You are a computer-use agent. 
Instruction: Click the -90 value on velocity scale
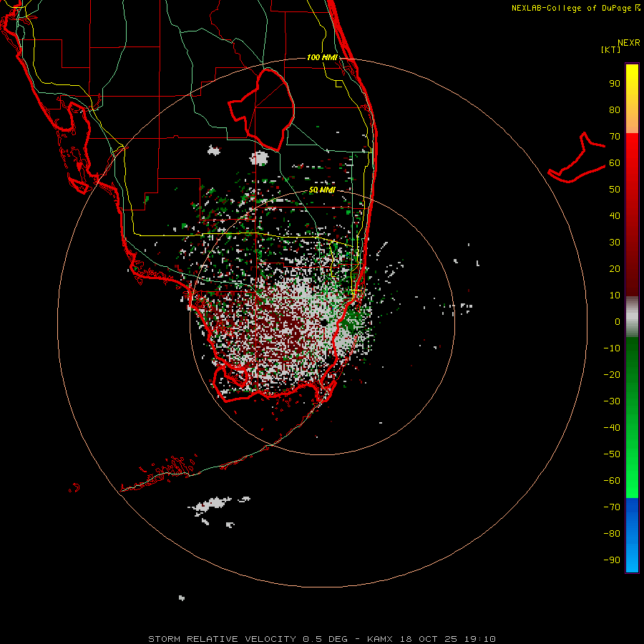point(612,560)
